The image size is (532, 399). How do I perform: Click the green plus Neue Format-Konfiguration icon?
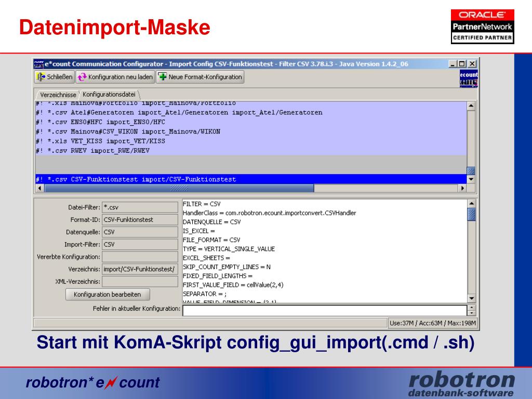pos(163,77)
